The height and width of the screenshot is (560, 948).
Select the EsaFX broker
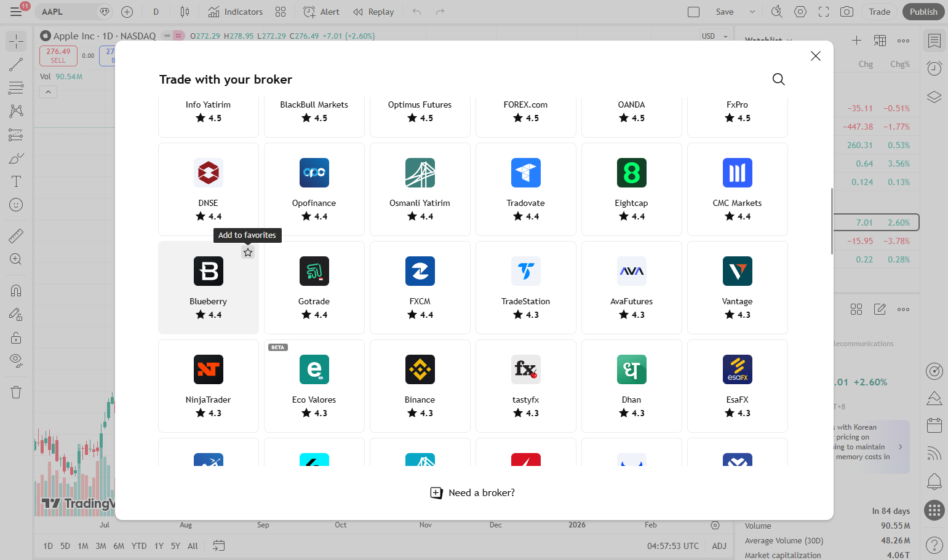[738, 386]
